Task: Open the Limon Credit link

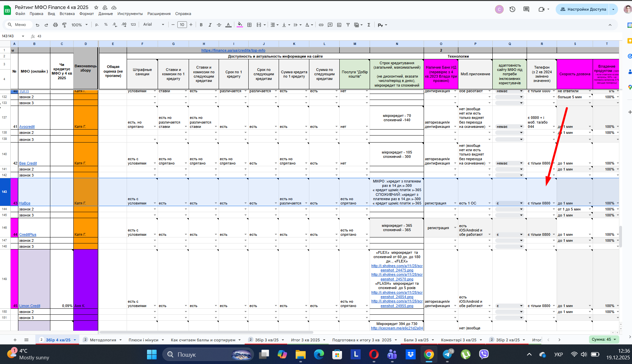Action: coord(30,306)
